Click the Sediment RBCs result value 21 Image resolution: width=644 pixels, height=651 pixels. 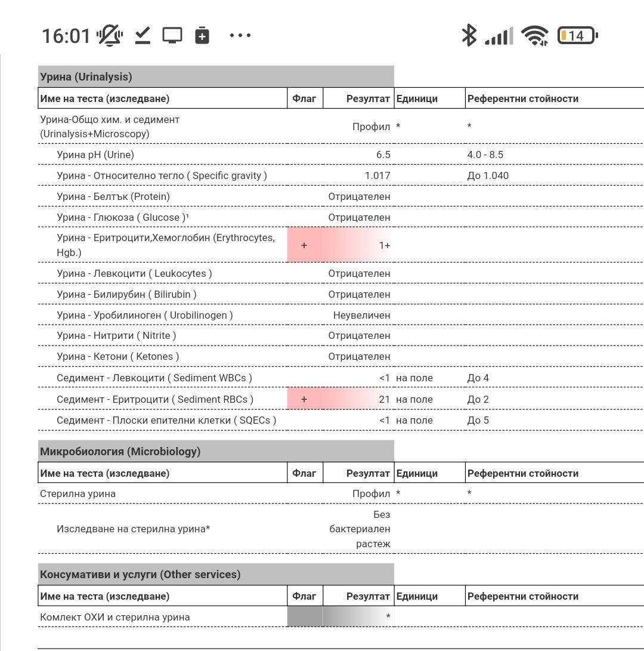pos(384,399)
